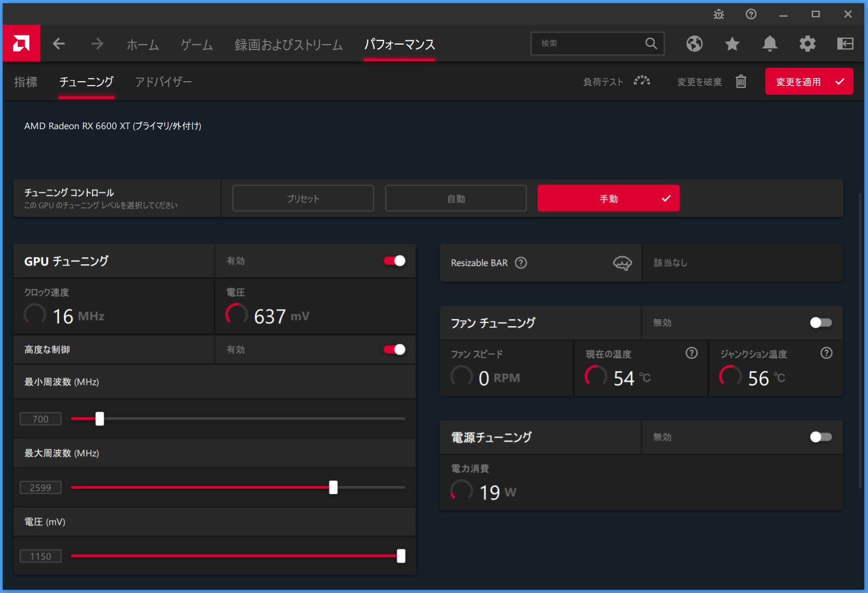
Task: Click the 54 °C current temperature value
Action: click(632, 378)
